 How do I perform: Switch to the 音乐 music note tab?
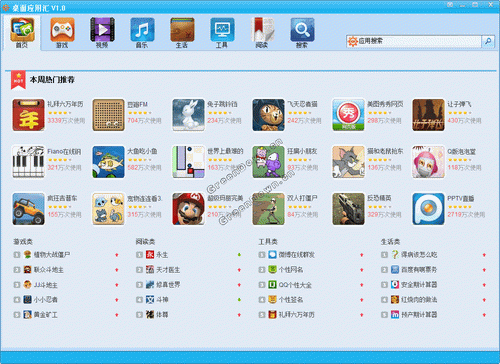tap(142, 33)
